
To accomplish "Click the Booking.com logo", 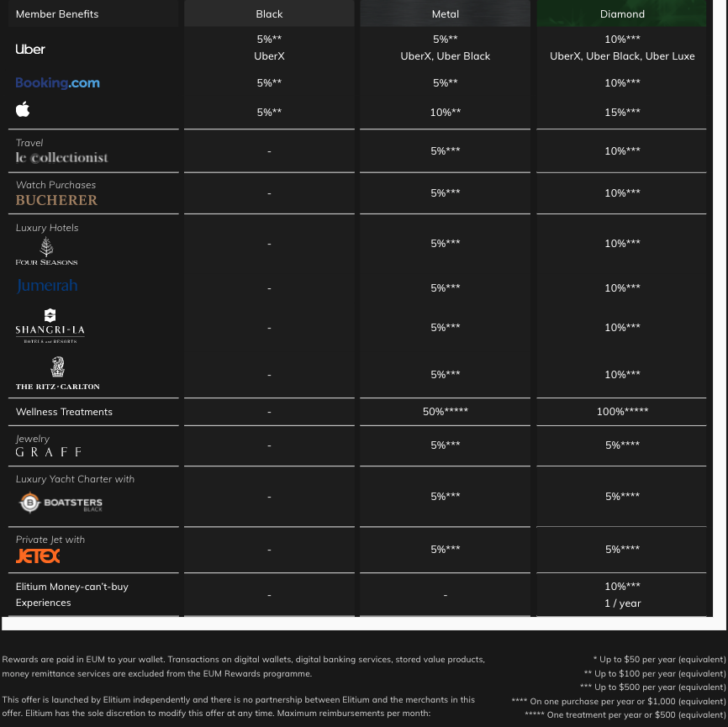I will 57,82.
